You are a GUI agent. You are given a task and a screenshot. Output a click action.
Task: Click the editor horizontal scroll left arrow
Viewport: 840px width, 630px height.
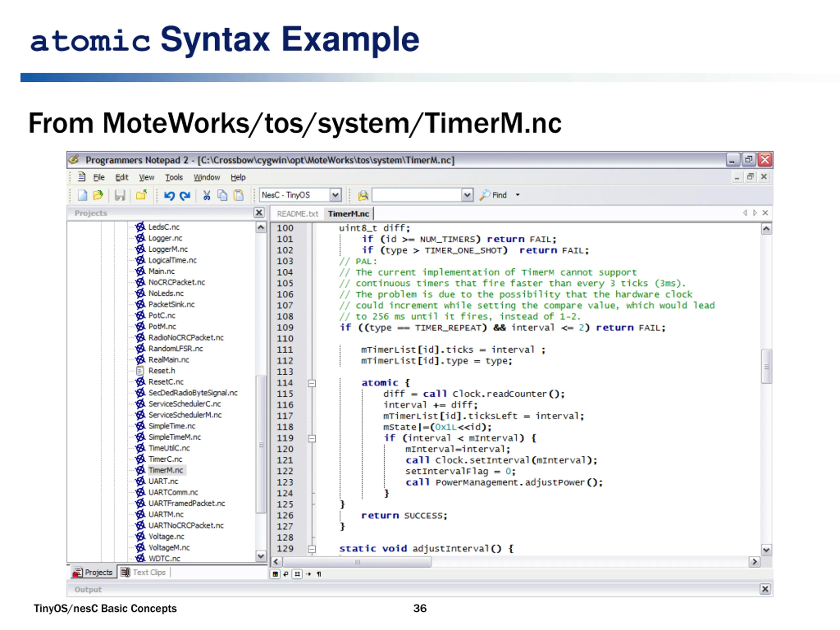click(277, 562)
